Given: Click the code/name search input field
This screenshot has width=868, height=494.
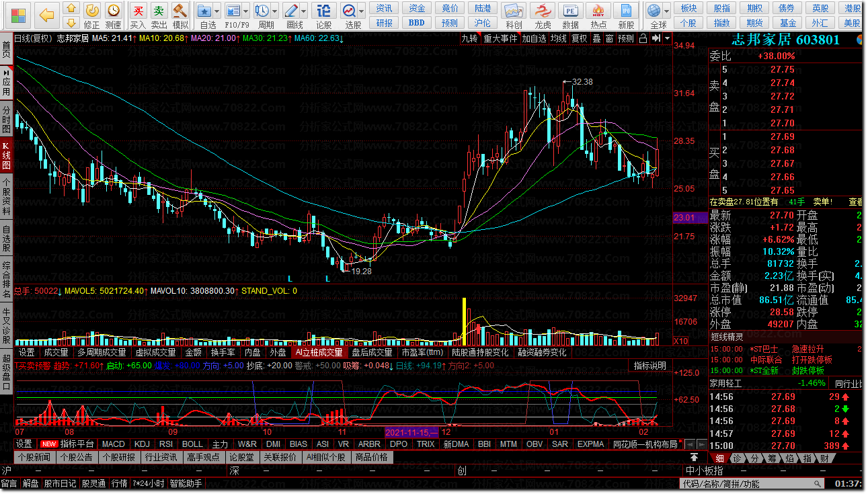Looking at the screenshot, I should tap(753, 483).
